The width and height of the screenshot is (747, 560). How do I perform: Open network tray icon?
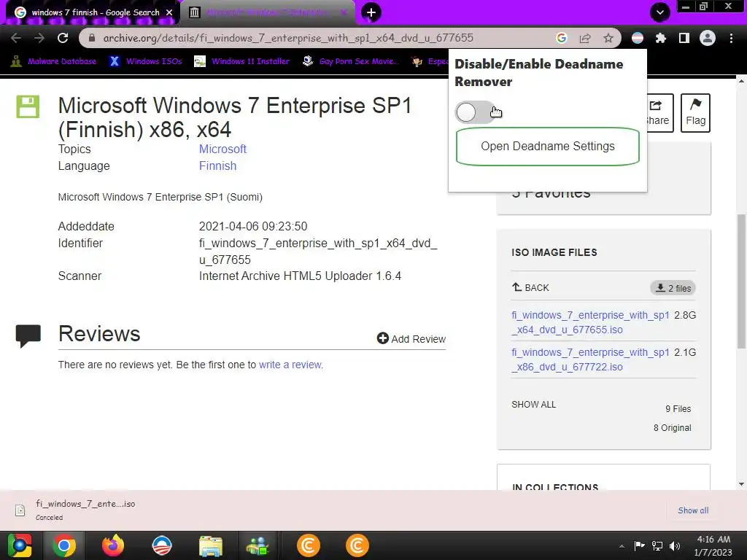[657, 546]
